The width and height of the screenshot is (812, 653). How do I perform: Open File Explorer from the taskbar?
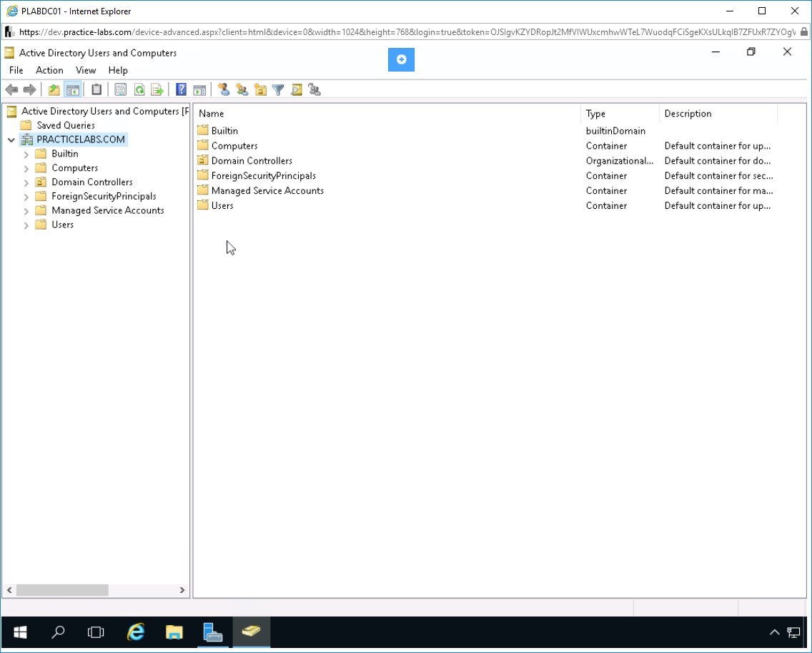174,632
